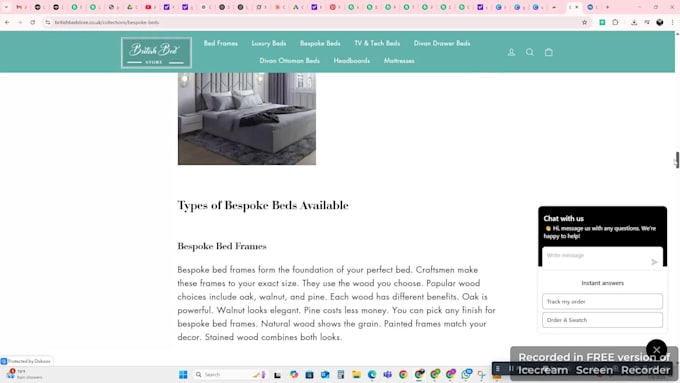Open File Explorer from the taskbar
Screen dimensions: 680x383
(x=356, y=375)
